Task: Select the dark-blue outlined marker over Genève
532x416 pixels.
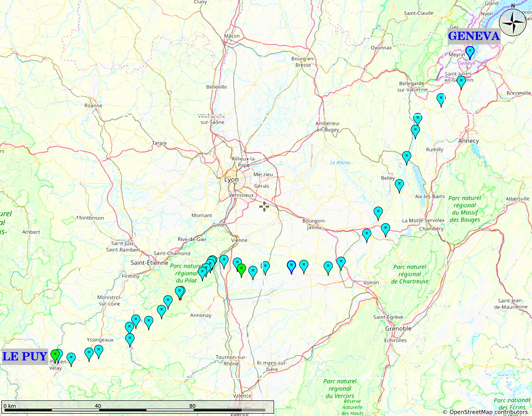Action: [470, 53]
